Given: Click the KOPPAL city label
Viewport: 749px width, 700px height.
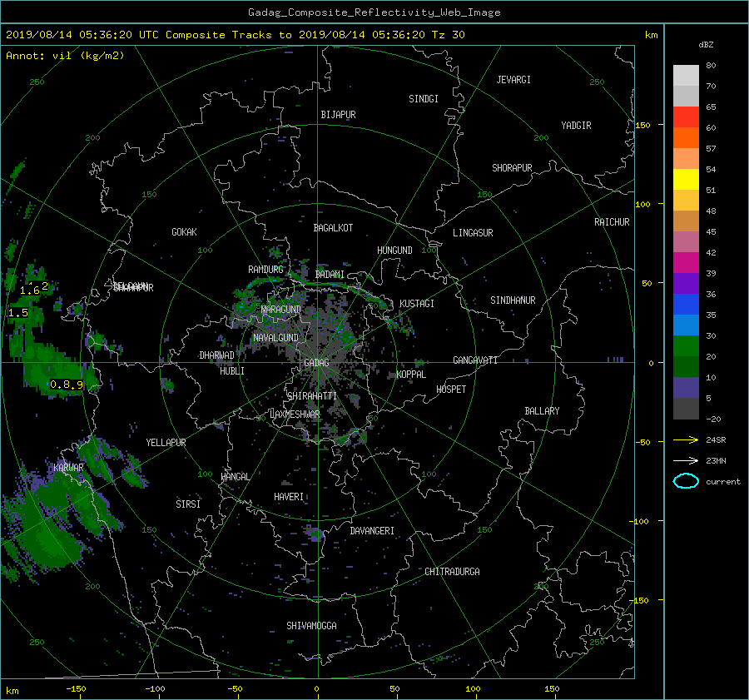Looking at the screenshot, I should (411, 375).
